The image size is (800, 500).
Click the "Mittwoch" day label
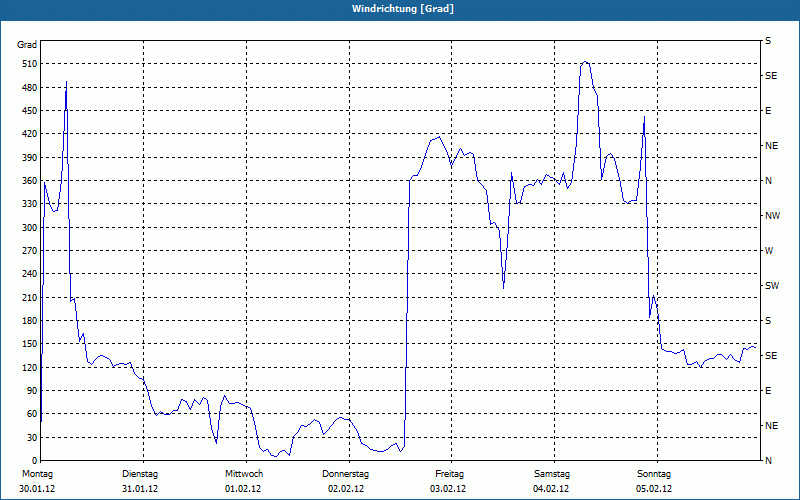(244, 474)
